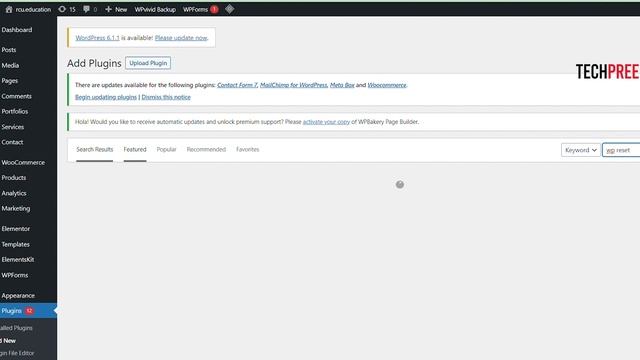Open Portfolios in sidebar

tap(15, 111)
